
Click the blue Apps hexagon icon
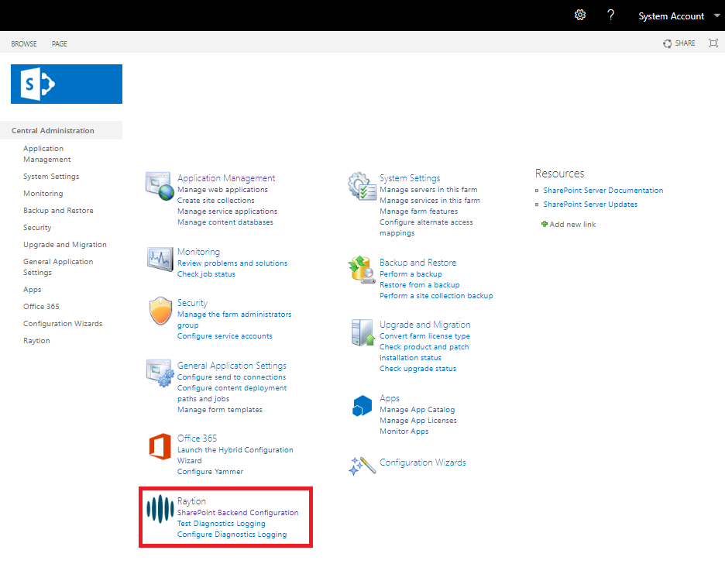coord(362,406)
